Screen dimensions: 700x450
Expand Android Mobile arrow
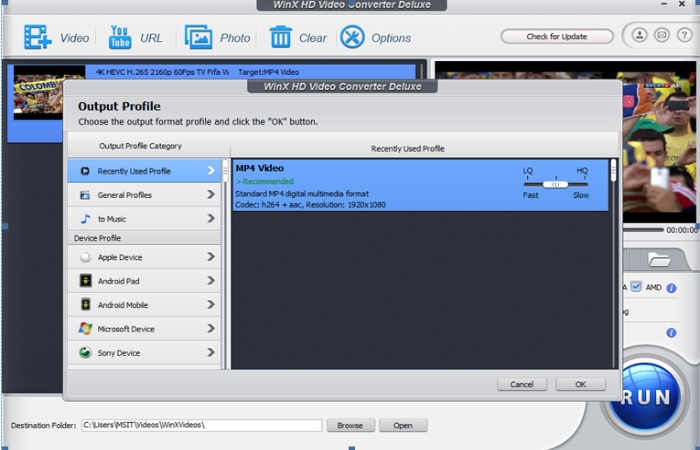click(211, 304)
